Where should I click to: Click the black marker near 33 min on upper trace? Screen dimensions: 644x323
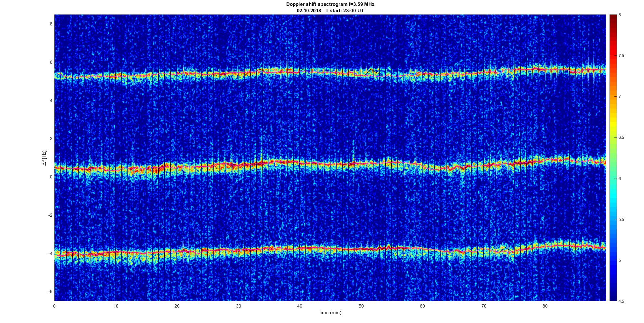pos(260,70)
